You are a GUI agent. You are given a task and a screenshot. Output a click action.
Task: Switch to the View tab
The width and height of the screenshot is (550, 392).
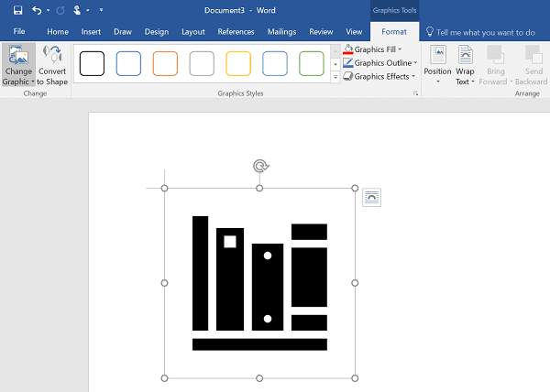(354, 32)
